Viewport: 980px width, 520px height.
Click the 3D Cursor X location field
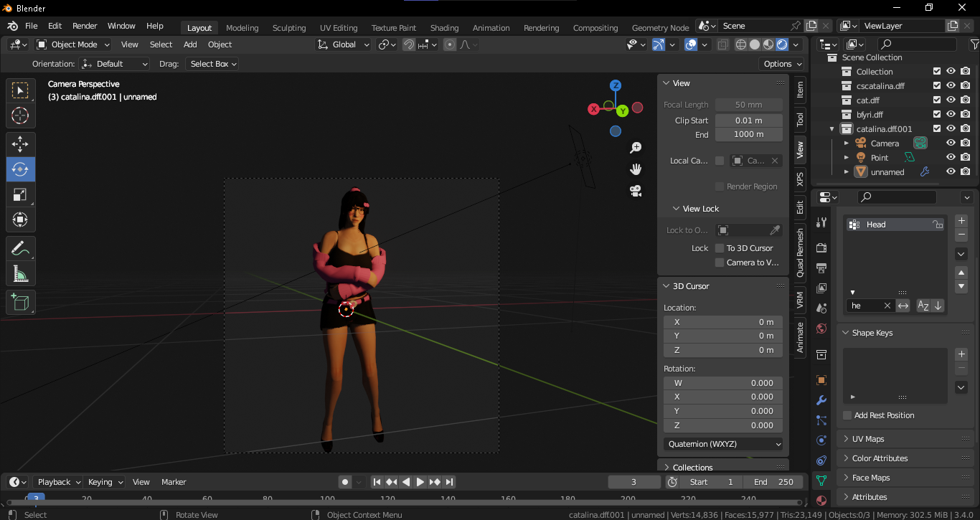click(723, 322)
